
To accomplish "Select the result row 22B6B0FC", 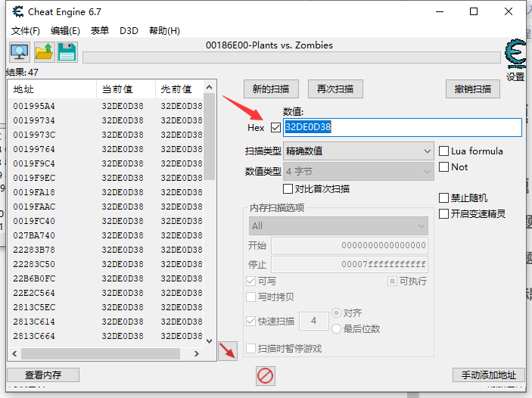I will coord(106,278).
